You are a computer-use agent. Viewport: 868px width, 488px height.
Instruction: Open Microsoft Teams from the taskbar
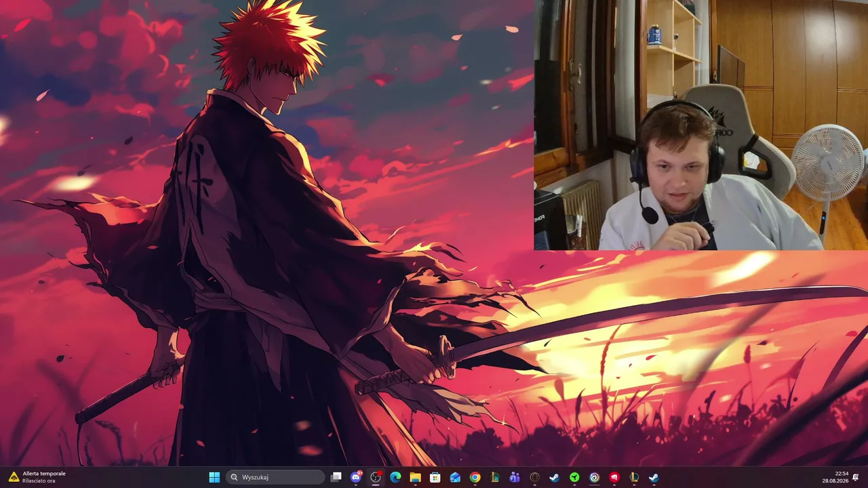(x=515, y=477)
